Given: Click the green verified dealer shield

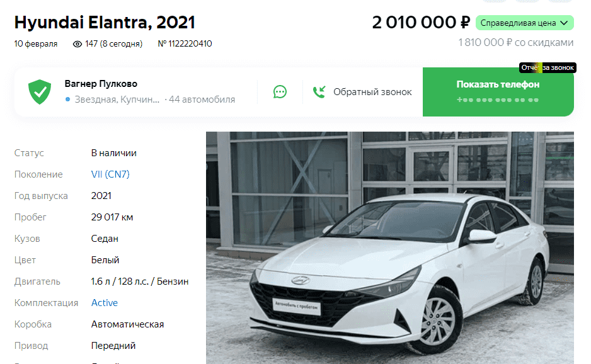Looking at the screenshot, I should click(x=40, y=92).
